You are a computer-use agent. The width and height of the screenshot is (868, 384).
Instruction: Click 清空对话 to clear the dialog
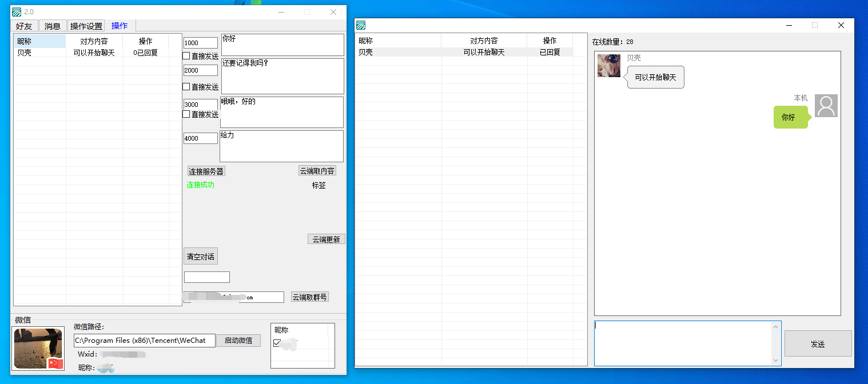click(200, 256)
